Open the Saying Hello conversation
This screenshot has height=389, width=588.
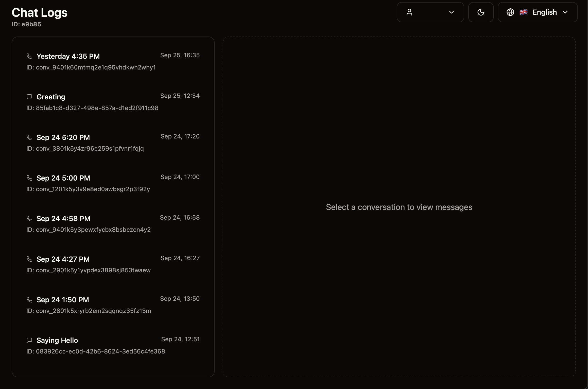(x=113, y=345)
